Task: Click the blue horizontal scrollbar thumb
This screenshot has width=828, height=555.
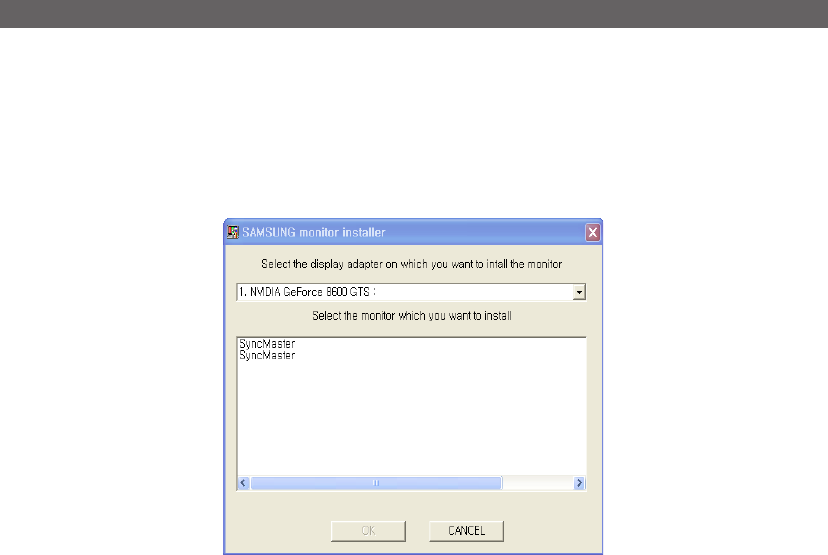Action: pos(376,483)
